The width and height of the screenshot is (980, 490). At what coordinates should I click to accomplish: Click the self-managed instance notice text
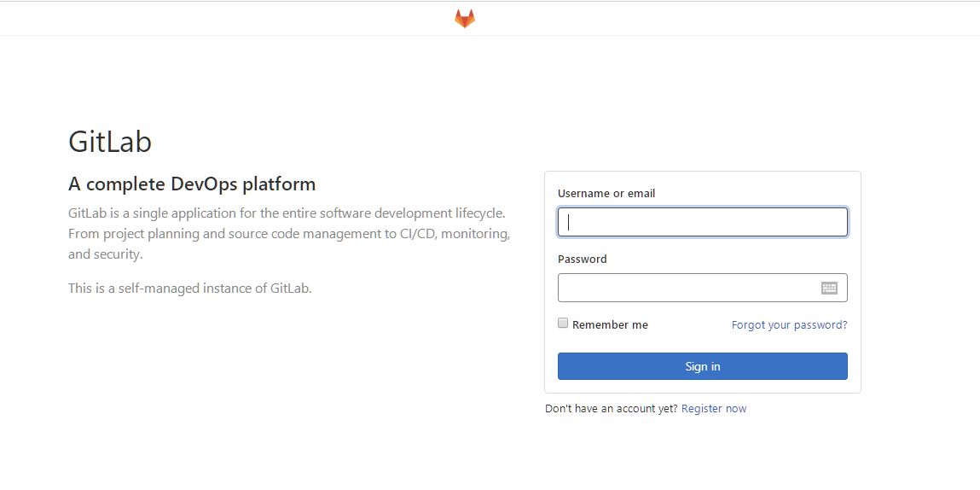190,289
